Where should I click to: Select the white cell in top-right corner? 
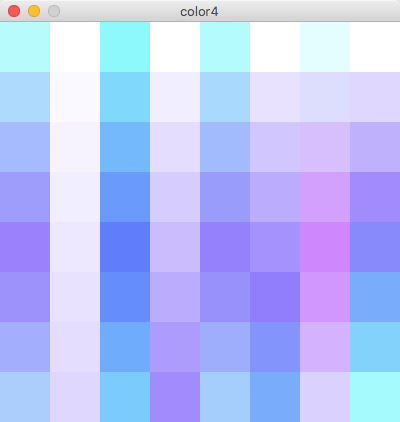375,47
